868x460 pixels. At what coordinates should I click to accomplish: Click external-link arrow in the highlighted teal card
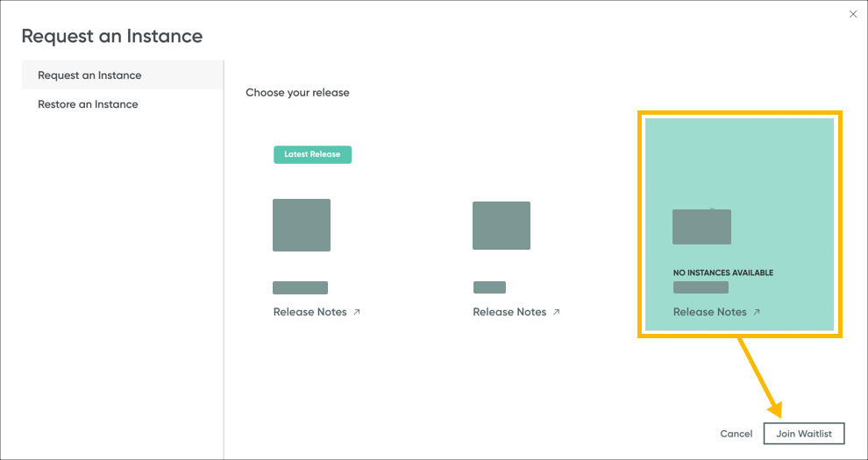[757, 312]
